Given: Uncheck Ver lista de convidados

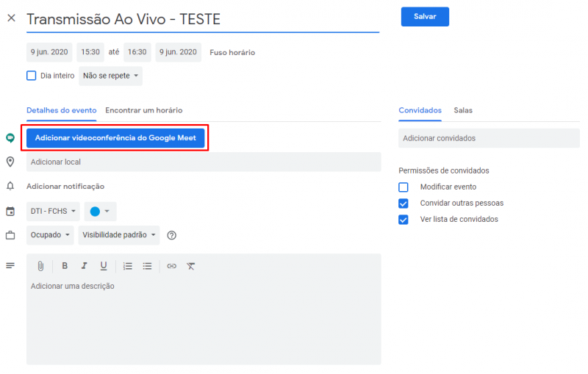Looking at the screenshot, I should click(404, 219).
